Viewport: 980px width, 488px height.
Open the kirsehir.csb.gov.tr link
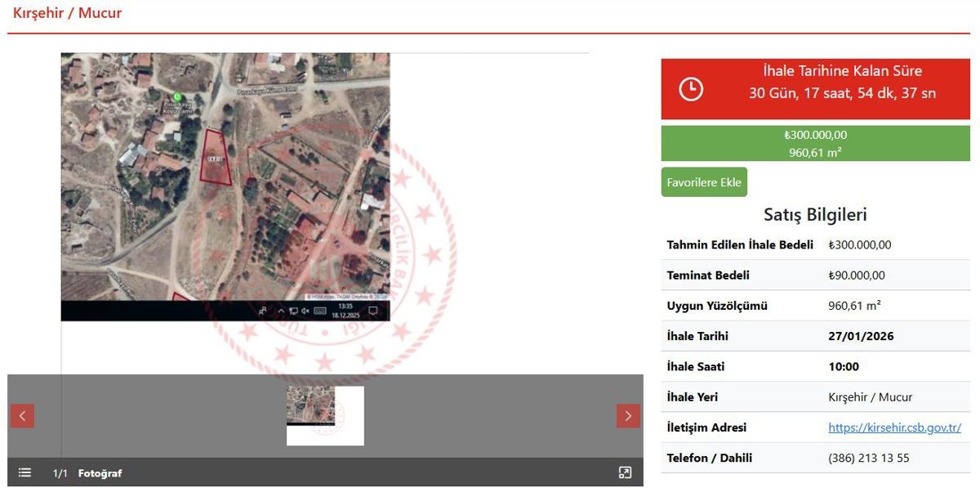click(x=894, y=428)
